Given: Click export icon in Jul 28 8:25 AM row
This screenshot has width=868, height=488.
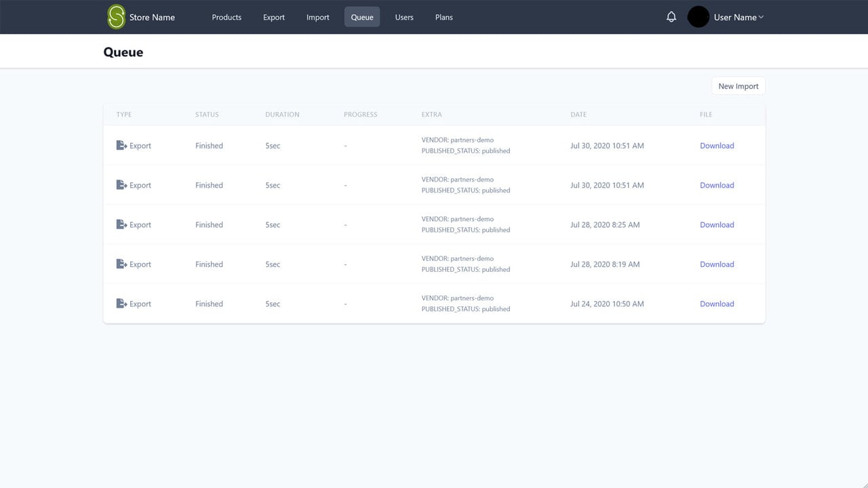Looking at the screenshot, I should (121, 224).
